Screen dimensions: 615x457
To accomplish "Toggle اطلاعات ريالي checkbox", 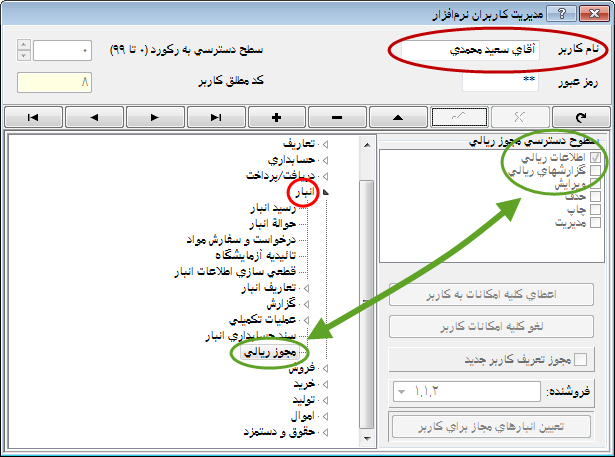I will click(x=595, y=157).
